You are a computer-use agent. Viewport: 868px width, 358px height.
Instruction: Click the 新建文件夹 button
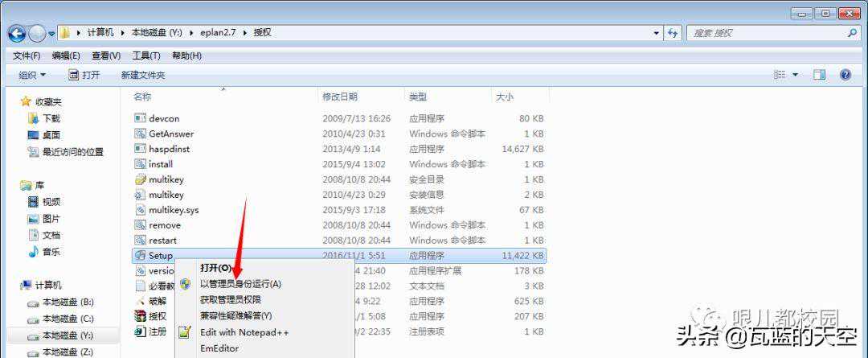click(143, 75)
